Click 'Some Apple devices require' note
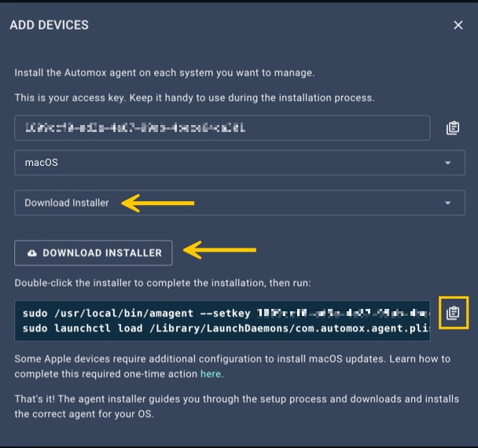The width and height of the screenshot is (478, 448). pyautogui.click(x=233, y=366)
